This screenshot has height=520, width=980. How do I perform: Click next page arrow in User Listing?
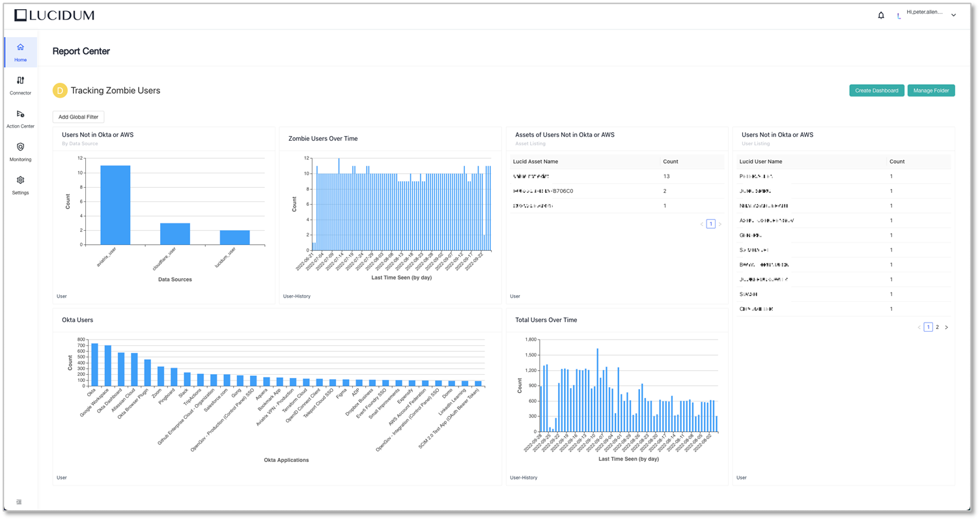[947, 327]
